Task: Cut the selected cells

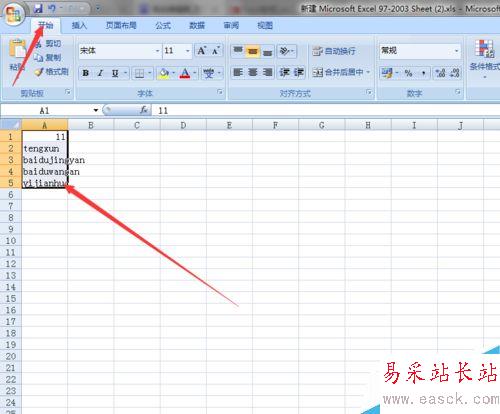Action: pos(49,44)
